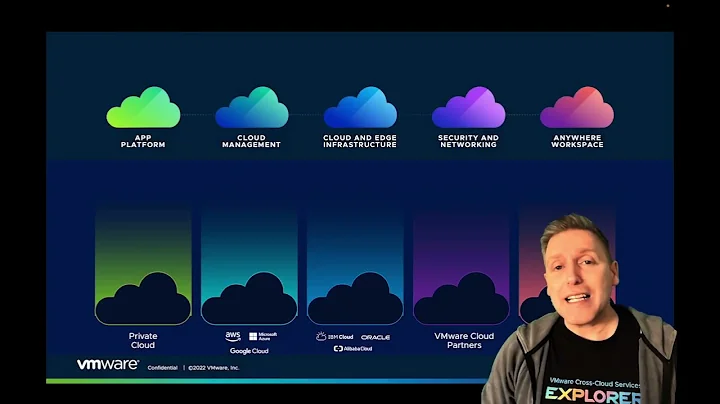Click the pink Anywhere Workspace cloud icon

(577, 107)
